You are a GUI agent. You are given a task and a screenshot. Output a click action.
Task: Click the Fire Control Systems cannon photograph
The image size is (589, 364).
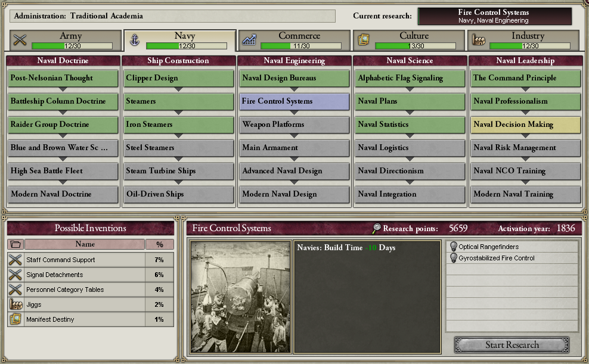coord(240,297)
